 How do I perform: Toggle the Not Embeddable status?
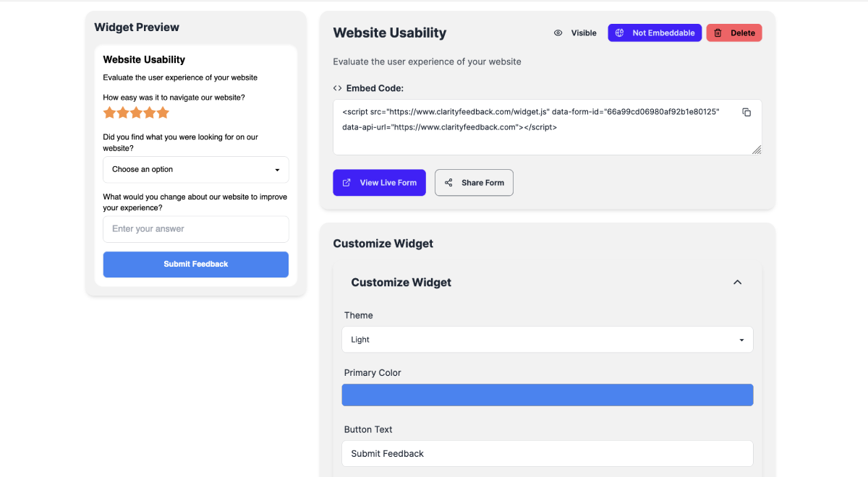point(655,33)
